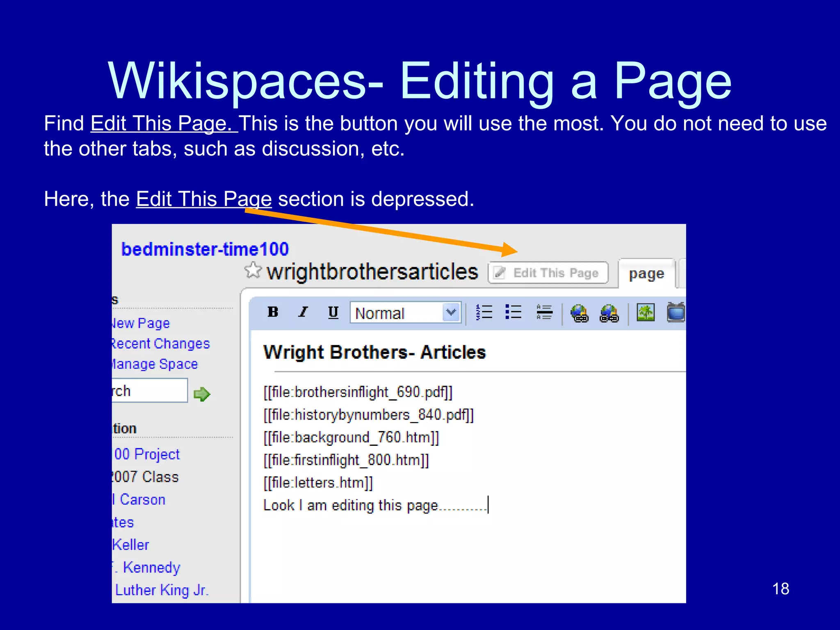
Task: Click the sidebar search input field
Action: (x=150, y=390)
